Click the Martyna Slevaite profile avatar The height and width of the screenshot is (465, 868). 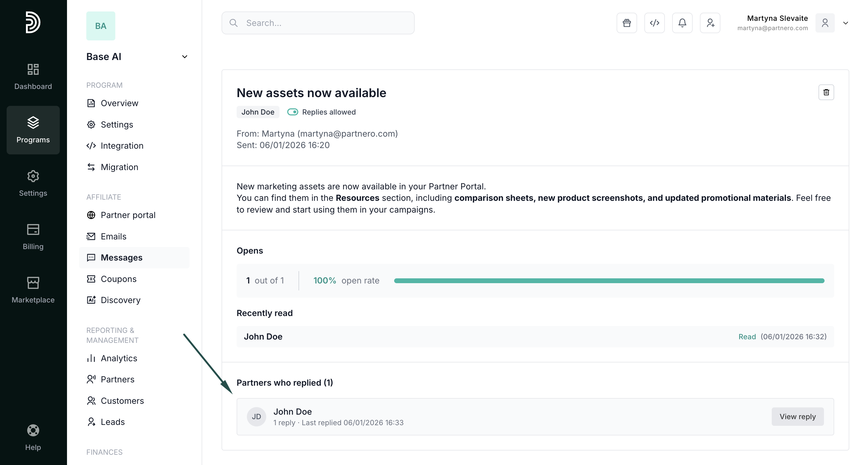click(x=825, y=23)
